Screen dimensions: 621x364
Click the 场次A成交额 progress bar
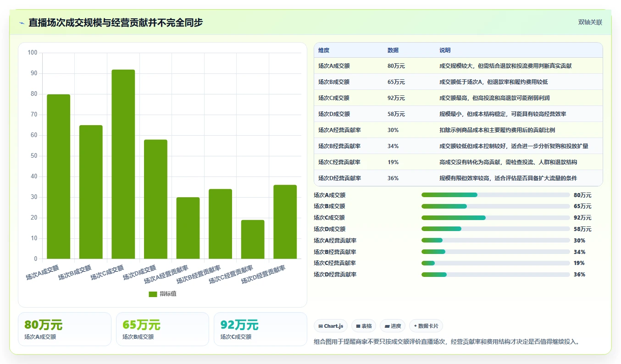point(495,195)
